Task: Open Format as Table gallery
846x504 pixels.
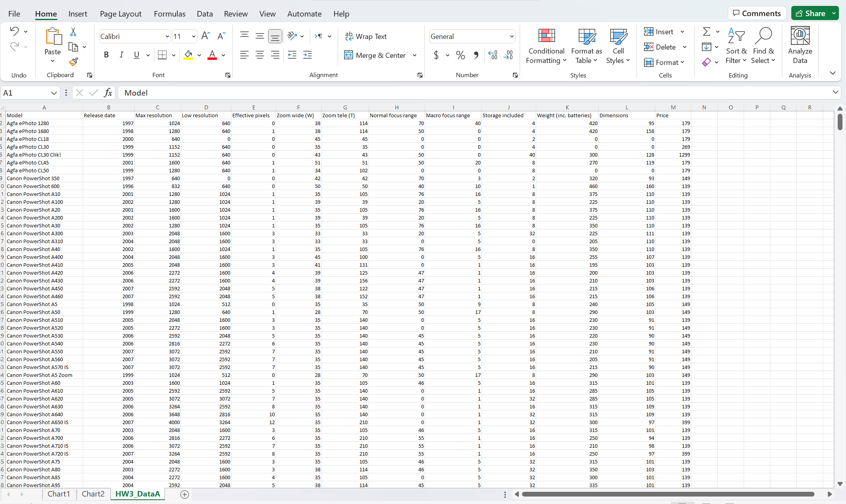Action: 587,46
